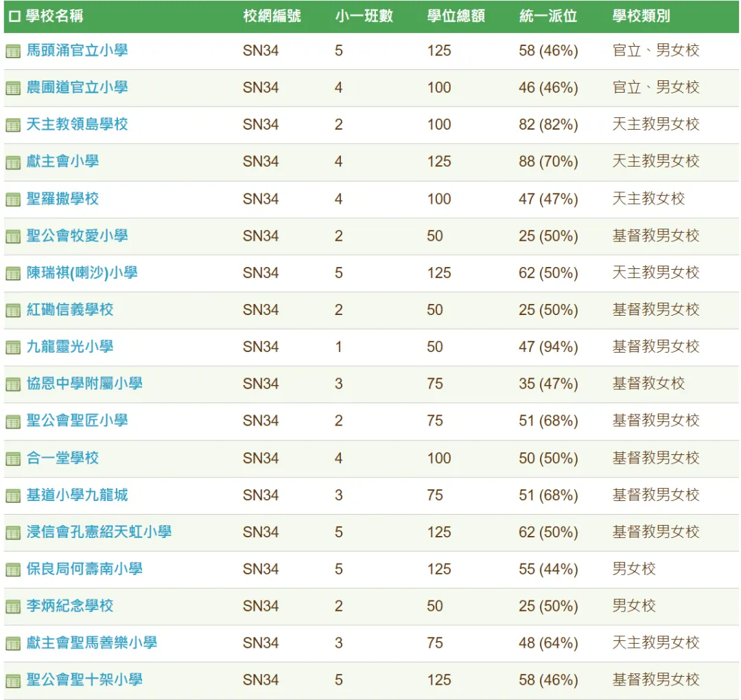Click 天主教女校 category in 聖羅撒學校 row
741x700 pixels.
click(x=648, y=198)
